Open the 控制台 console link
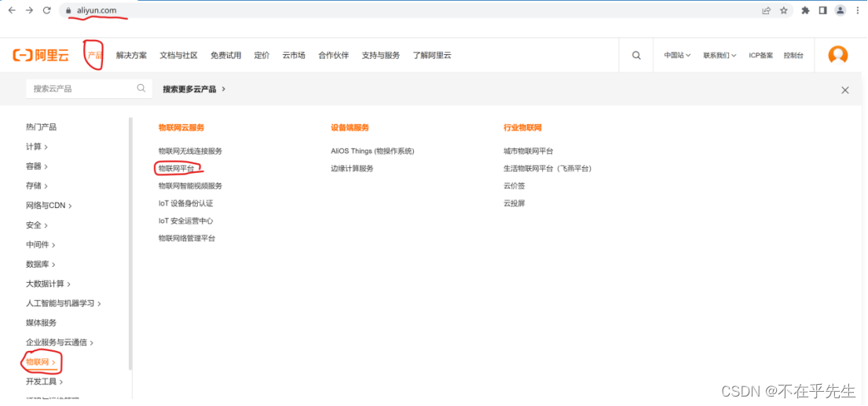The image size is (868, 406). tap(793, 55)
